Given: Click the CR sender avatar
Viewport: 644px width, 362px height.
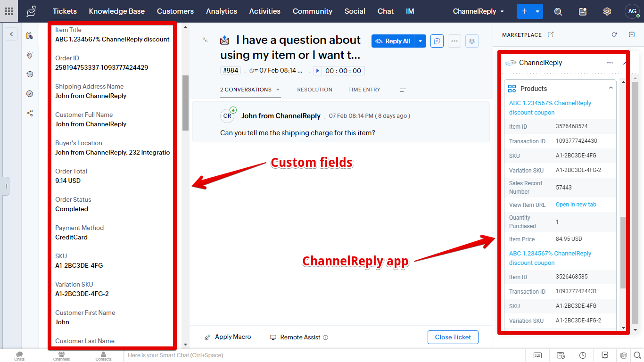Looking at the screenshot, I should point(227,115).
